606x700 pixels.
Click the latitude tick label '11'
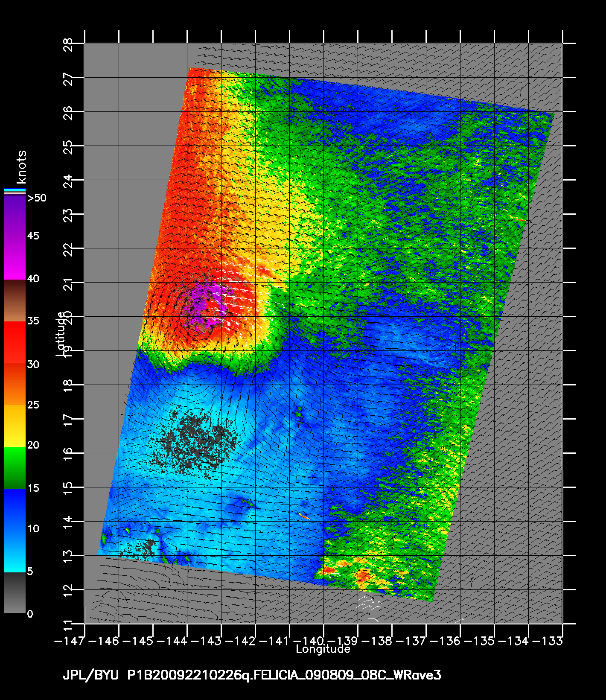68,625
